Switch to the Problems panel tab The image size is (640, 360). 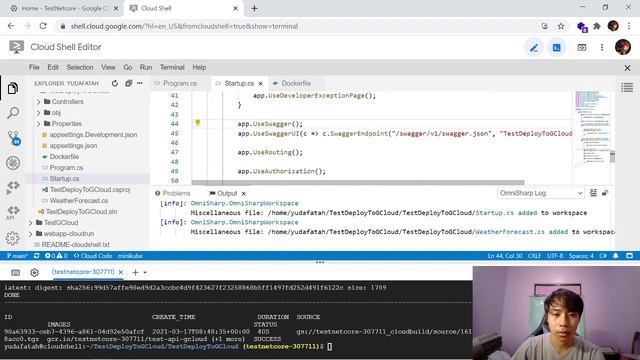(173, 193)
